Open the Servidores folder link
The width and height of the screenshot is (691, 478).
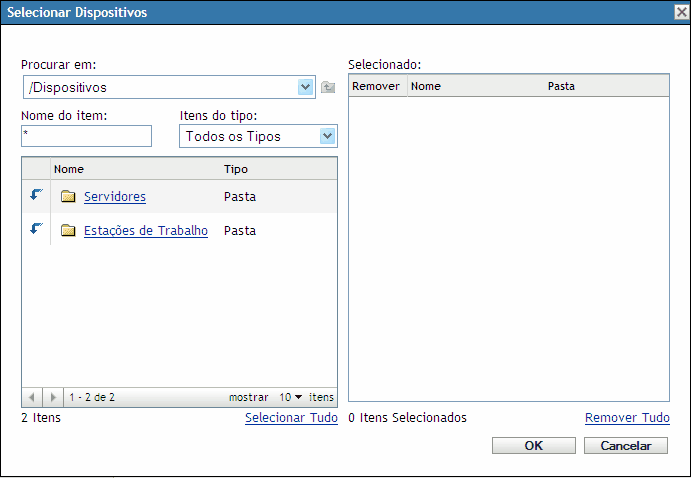pos(115,197)
